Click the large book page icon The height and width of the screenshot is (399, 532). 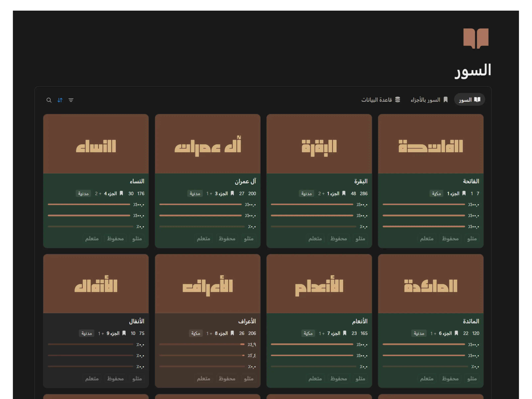tap(476, 38)
